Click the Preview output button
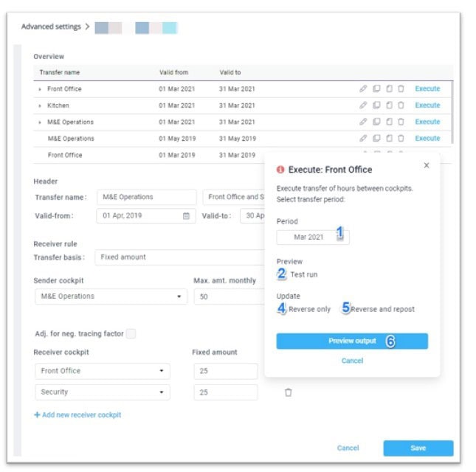 coord(352,341)
